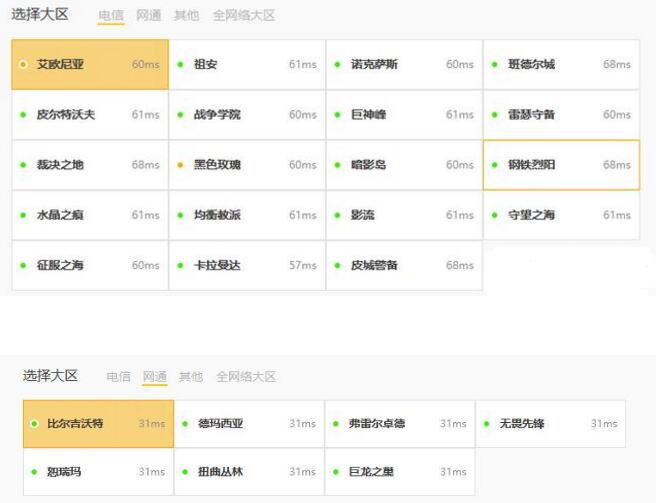Switch to 电信 tab in the lower panel
This screenshot has width=656, height=503.
pyautogui.click(x=118, y=377)
